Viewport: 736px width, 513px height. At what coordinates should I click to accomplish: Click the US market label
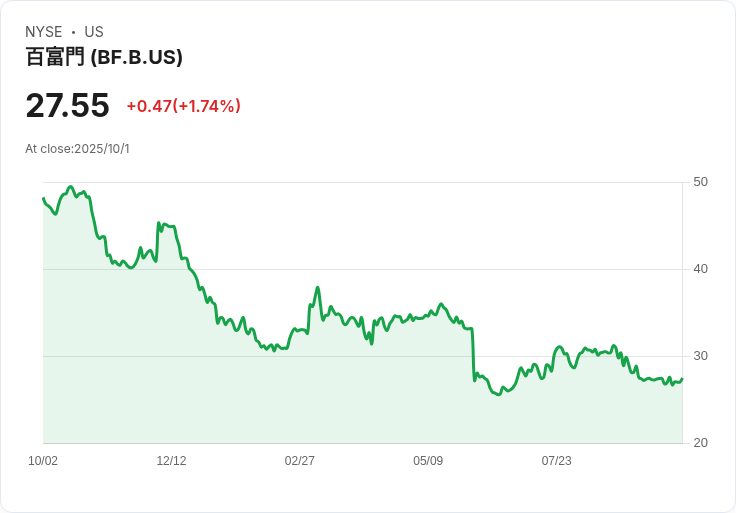94,32
